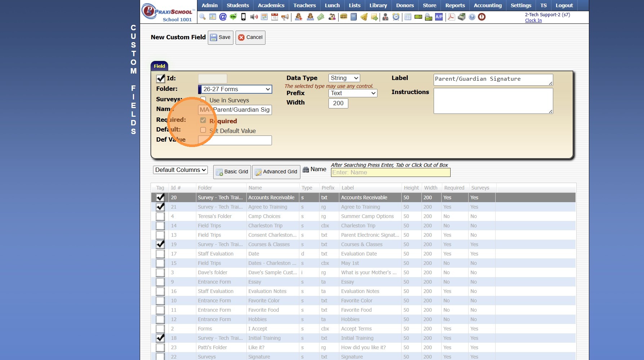The height and width of the screenshot is (360, 644).
Task: Open the email @ icon
Action: point(223,17)
